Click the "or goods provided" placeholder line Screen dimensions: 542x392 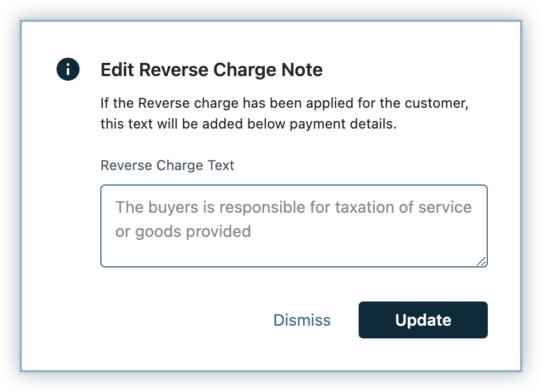point(183,232)
